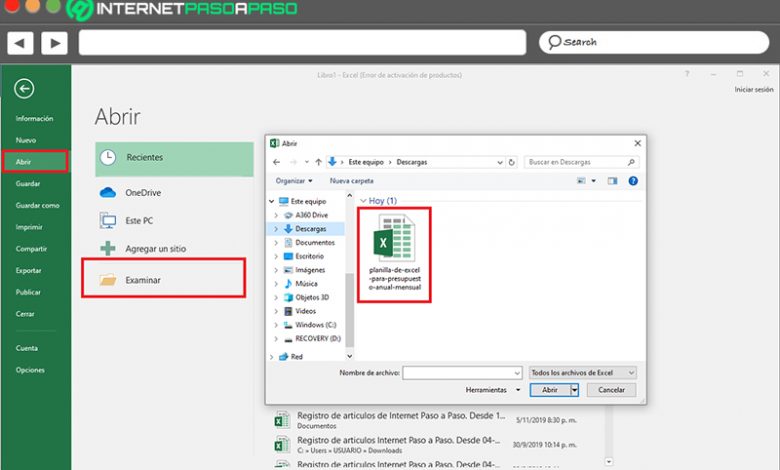
Task: Select A360 Drive in the tree
Action: point(311,215)
